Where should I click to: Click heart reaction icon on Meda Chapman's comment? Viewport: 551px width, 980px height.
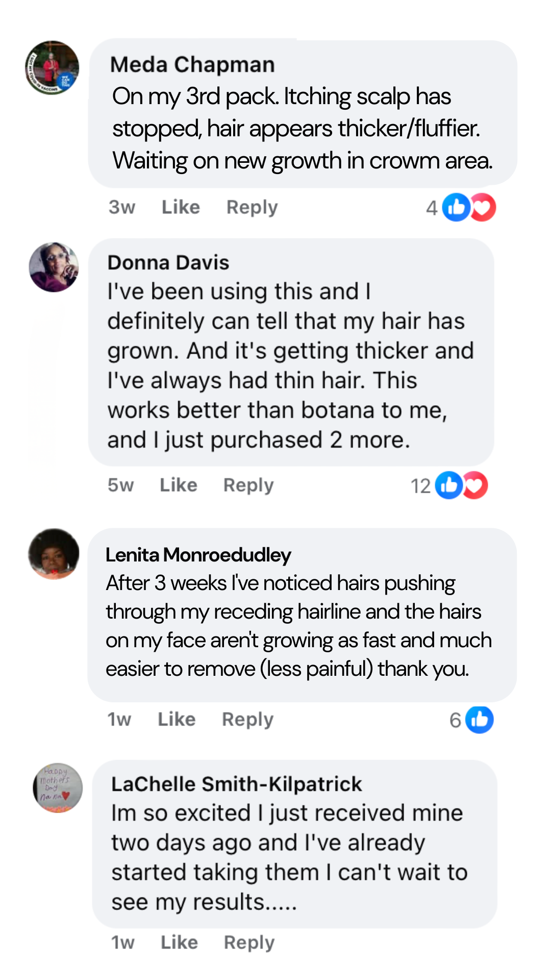pos(484,207)
